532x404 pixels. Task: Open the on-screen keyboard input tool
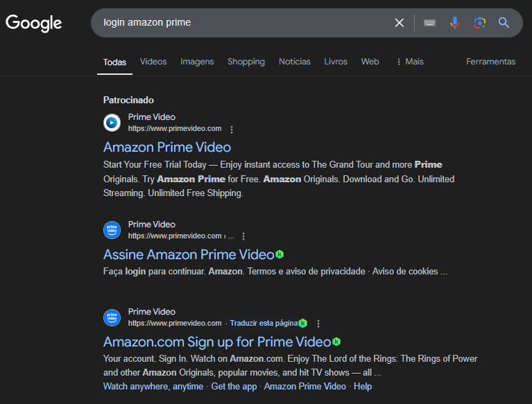pos(430,23)
